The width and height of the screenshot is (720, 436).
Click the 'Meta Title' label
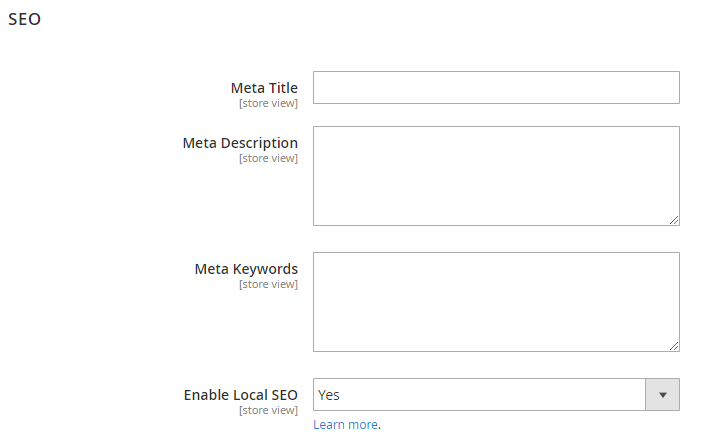pos(264,88)
